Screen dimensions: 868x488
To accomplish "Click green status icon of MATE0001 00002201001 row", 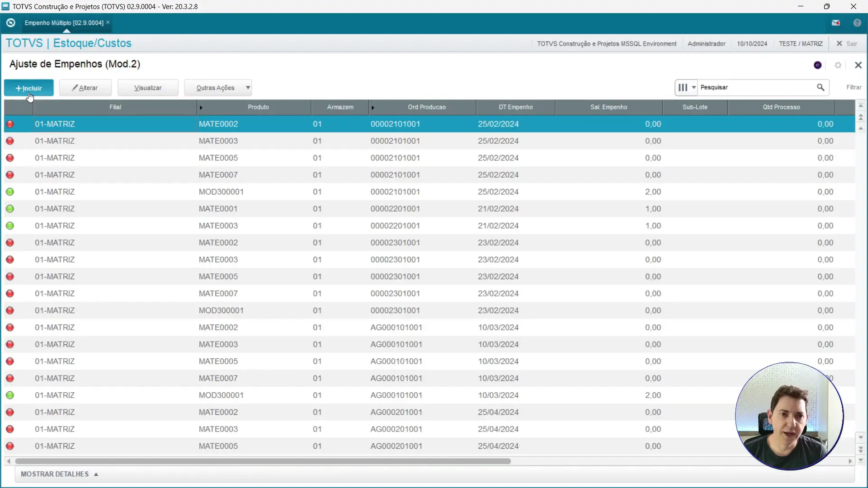I will (10, 209).
